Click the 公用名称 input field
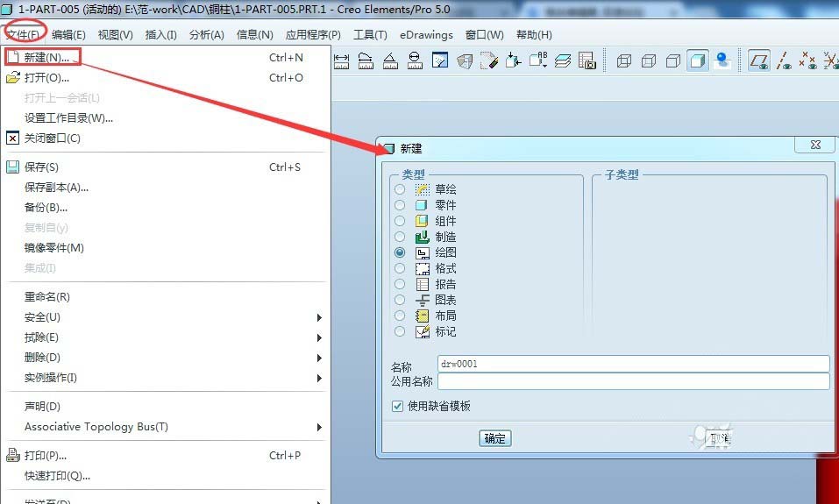Viewport: 839px width, 504px height. [x=633, y=381]
